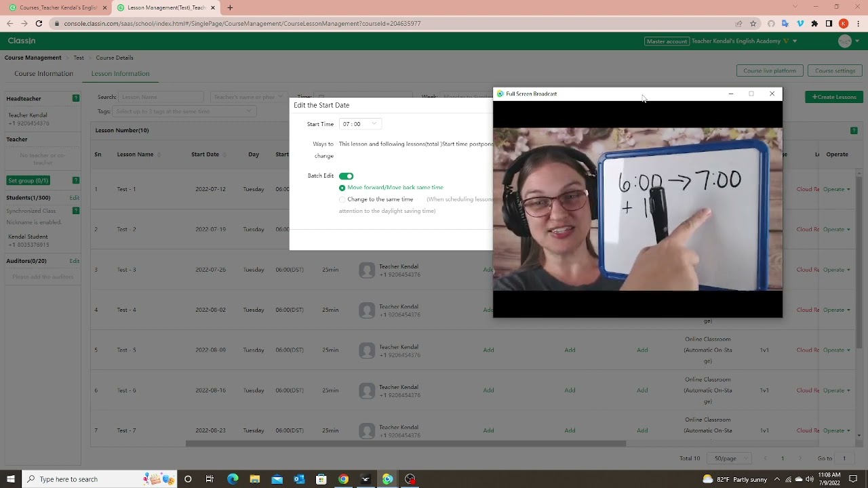
Task: Click Edit next to Auditors(0/20)
Action: [x=74, y=261]
